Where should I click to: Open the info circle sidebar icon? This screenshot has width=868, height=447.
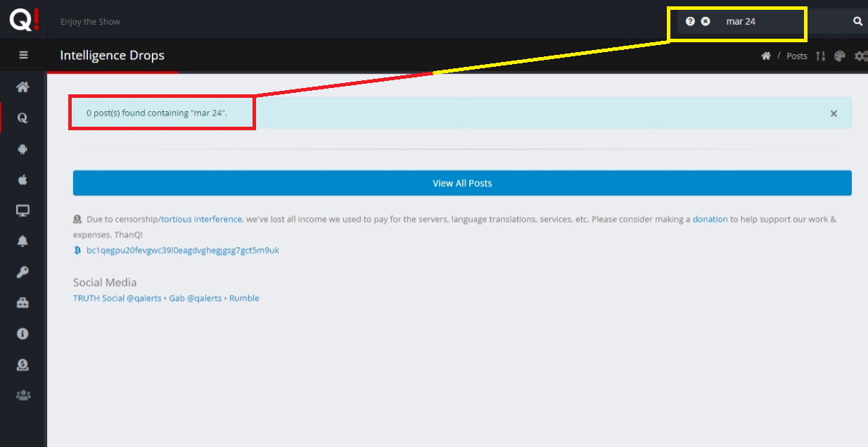[23, 334]
